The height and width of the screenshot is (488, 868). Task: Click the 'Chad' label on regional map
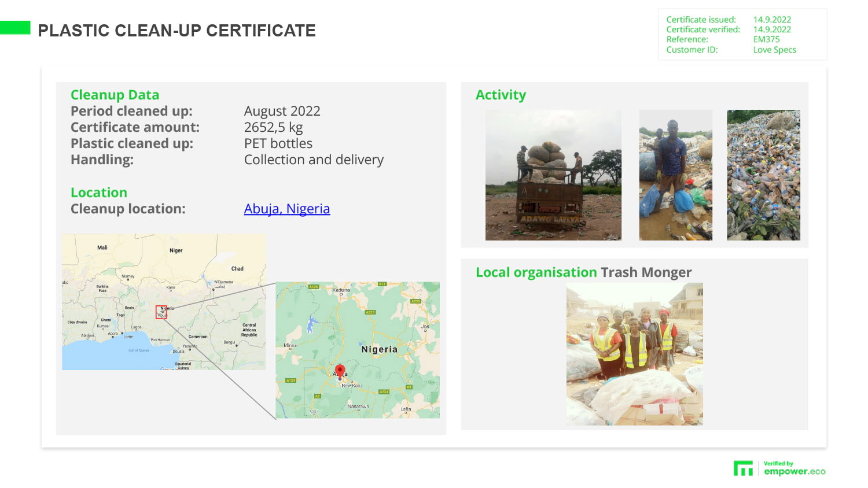(237, 269)
